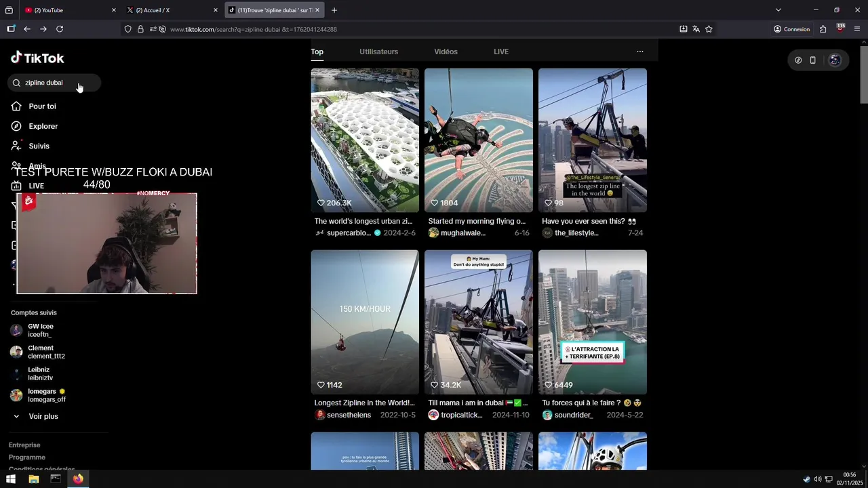Click the zipline dubai search field
Image resolution: width=868 pixels, height=488 pixels.
tap(54, 83)
